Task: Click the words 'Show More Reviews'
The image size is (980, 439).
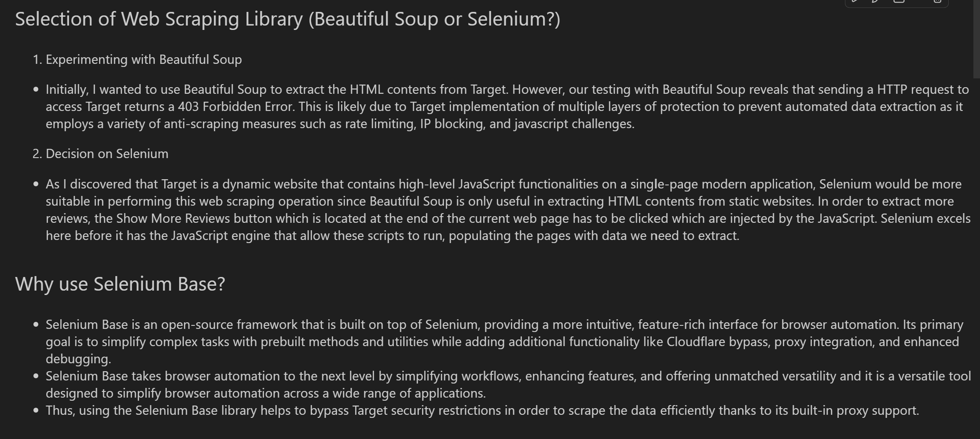Action: click(x=173, y=218)
